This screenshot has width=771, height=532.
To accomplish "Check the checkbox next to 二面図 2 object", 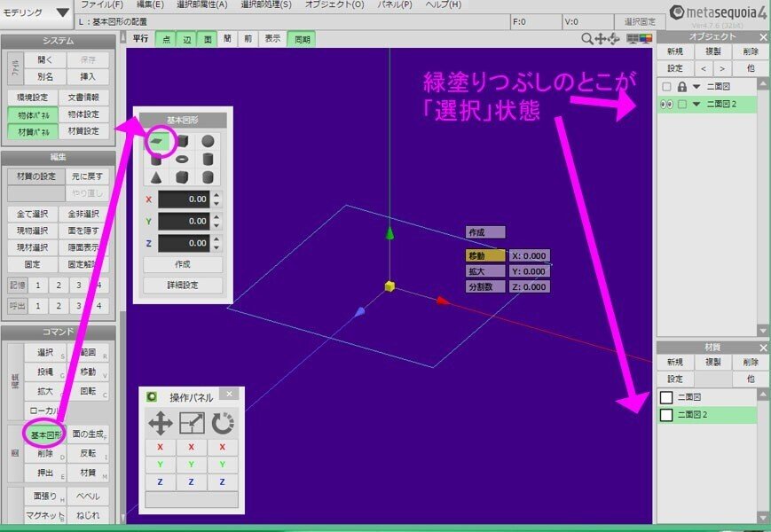I will (x=682, y=104).
